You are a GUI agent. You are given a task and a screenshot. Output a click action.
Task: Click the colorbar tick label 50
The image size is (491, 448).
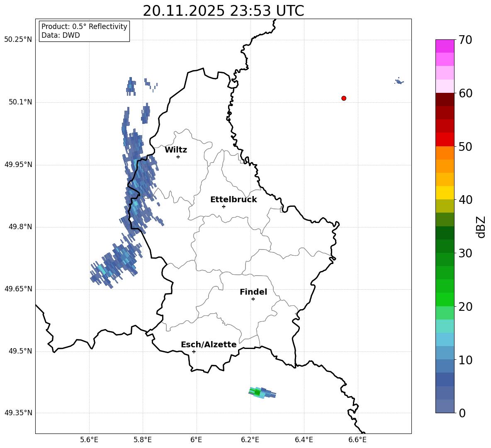coord(465,147)
